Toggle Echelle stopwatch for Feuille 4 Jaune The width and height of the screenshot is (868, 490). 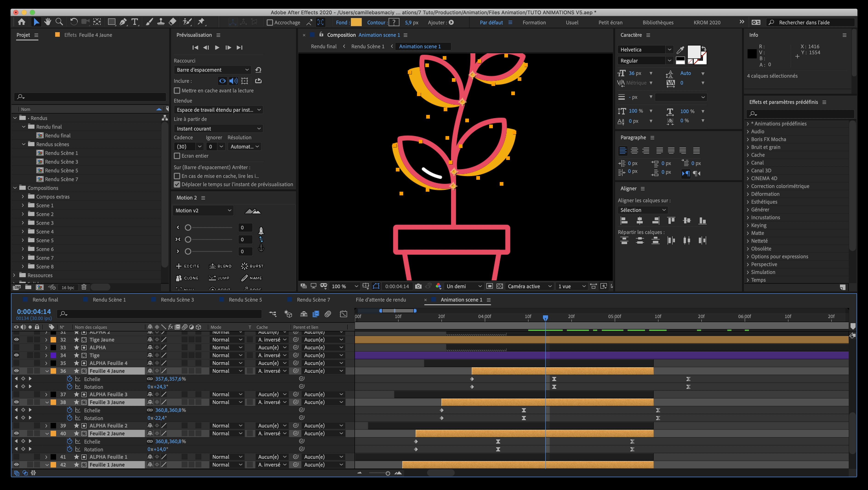[x=69, y=379]
